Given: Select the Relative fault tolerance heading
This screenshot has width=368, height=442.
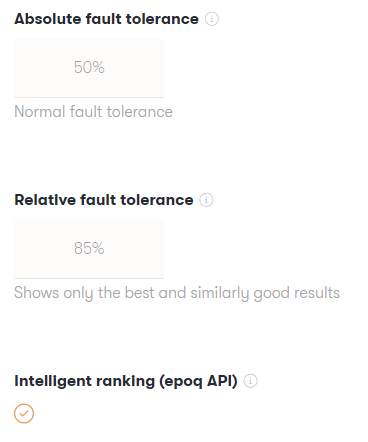Looking at the screenshot, I should pyautogui.click(x=104, y=200).
